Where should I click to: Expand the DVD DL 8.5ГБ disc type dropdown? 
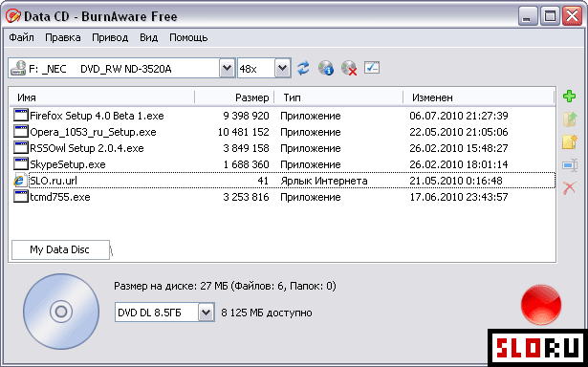coord(206,313)
